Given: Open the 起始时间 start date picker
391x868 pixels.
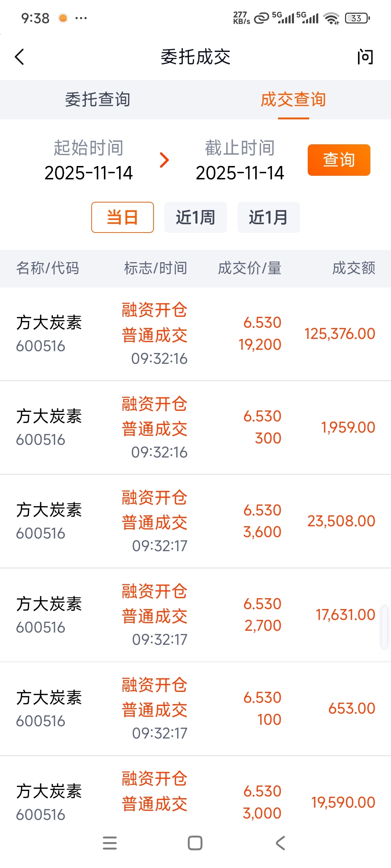Looking at the screenshot, I should [x=89, y=161].
